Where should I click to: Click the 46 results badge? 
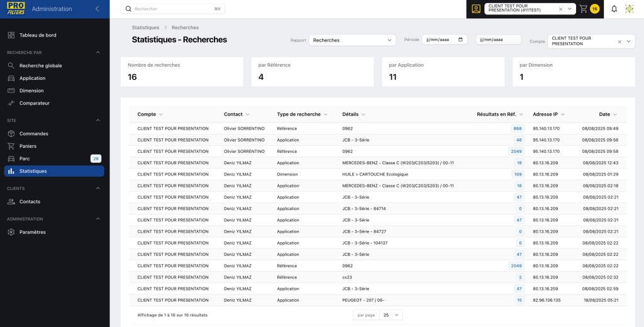tap(519, 140)
